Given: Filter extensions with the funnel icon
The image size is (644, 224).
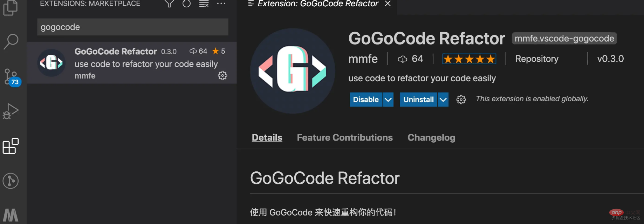Looking at the screenshot, I should (169, 4).
